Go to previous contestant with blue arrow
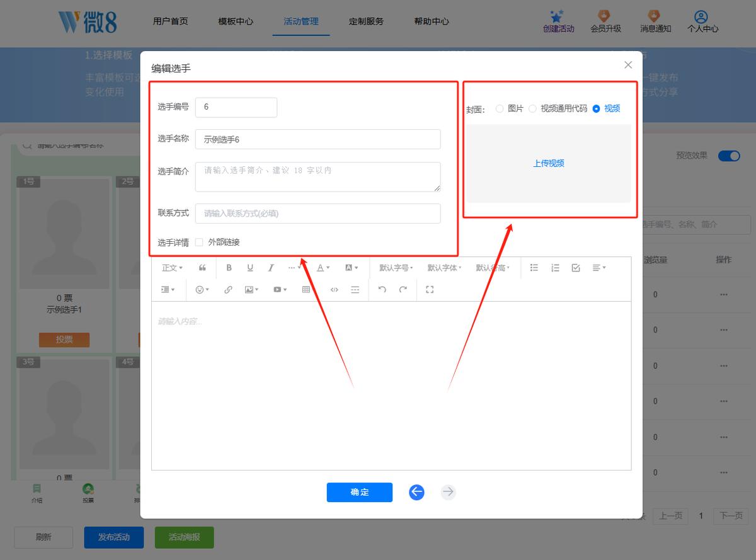The image size is (756, 560). (x=416, y=493)
